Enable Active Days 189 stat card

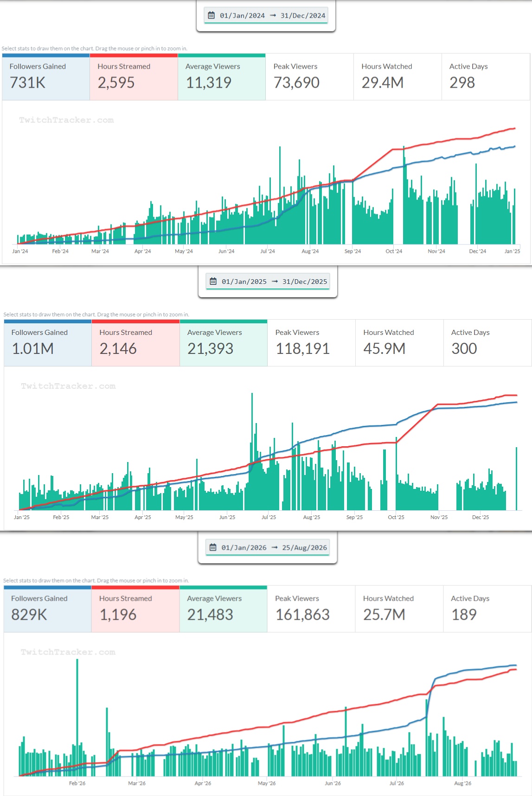487,609
